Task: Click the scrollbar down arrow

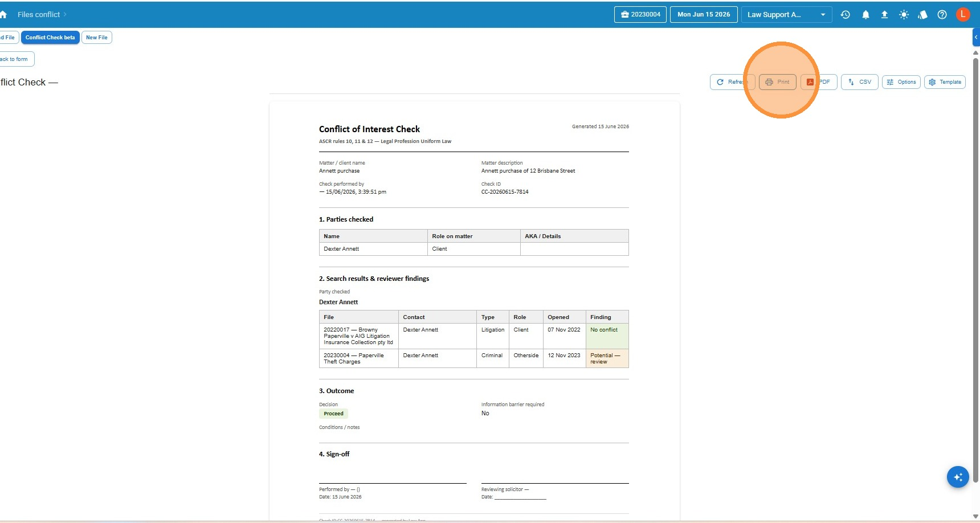Action: (x=976, y=517)
